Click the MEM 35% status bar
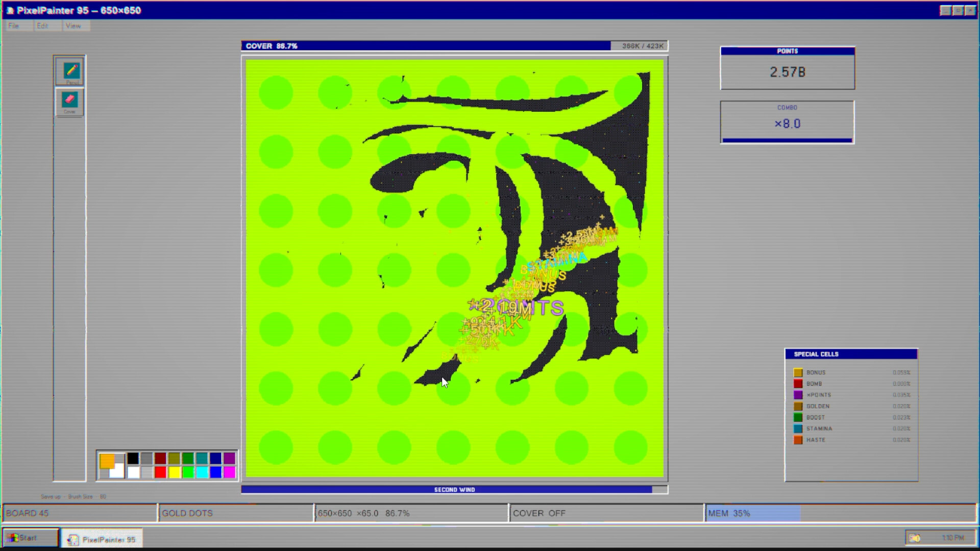This screenshot has width=980, height=551. click(x=841, y=513)
